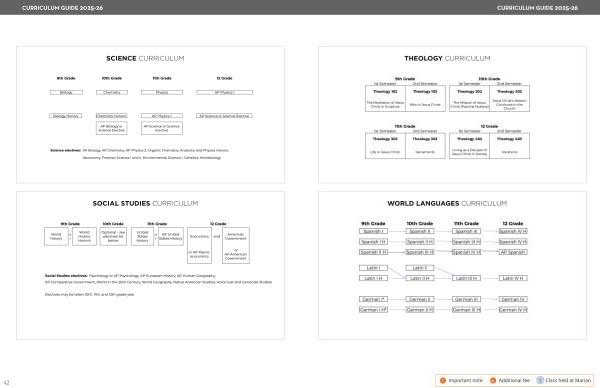Click the Theology Curriculum heading
This screenshot has width=600, height=388.
point(447,58)
